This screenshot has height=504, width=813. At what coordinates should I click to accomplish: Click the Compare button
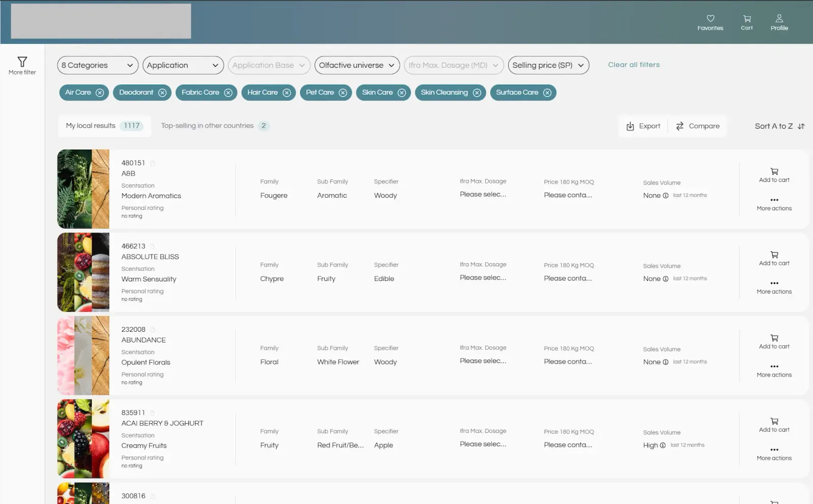coord(697,126)
